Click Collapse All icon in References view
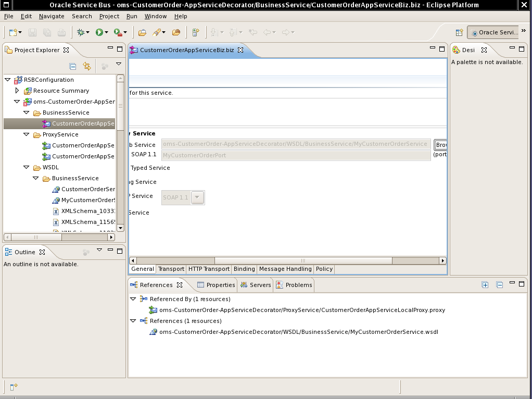532x399 pixels. point(499,285)
